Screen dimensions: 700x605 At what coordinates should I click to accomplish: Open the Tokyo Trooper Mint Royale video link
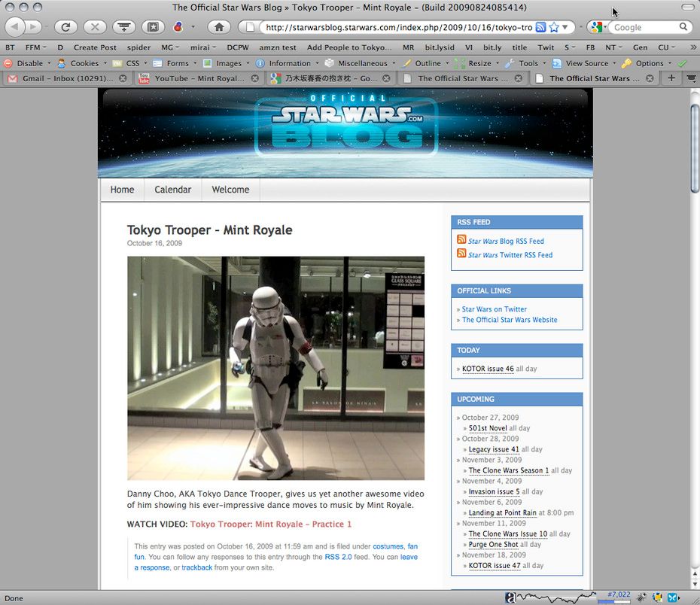point(270,524)
